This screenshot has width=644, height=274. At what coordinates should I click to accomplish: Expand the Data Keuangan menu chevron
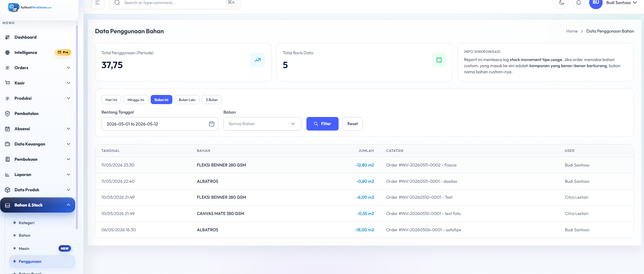68,144
